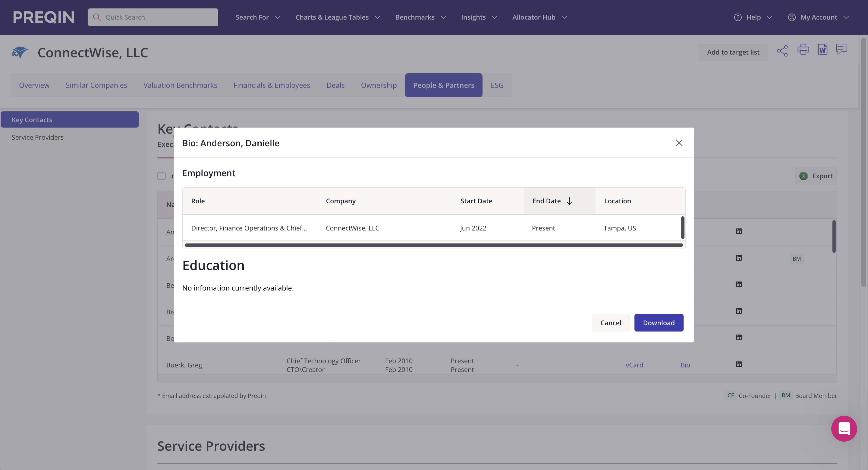Click the Help question mark icon
Viewport: 868px width, 470px height.
click(x=738, y=17)
